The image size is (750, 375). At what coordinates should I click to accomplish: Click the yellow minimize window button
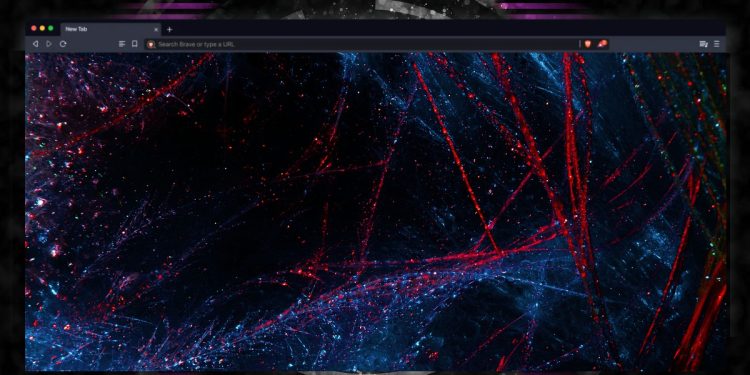[42, 29]
